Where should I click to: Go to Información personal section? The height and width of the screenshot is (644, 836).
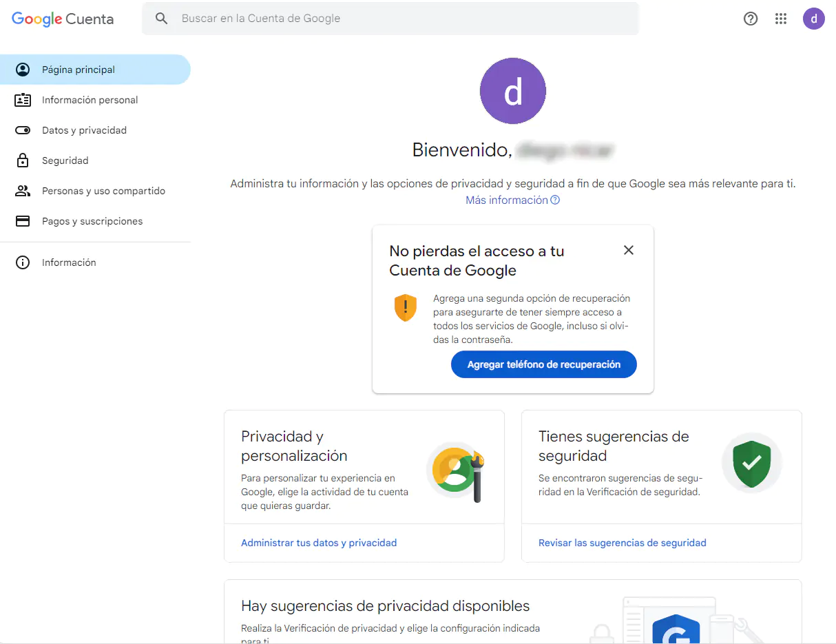click(x=90, y=100)
